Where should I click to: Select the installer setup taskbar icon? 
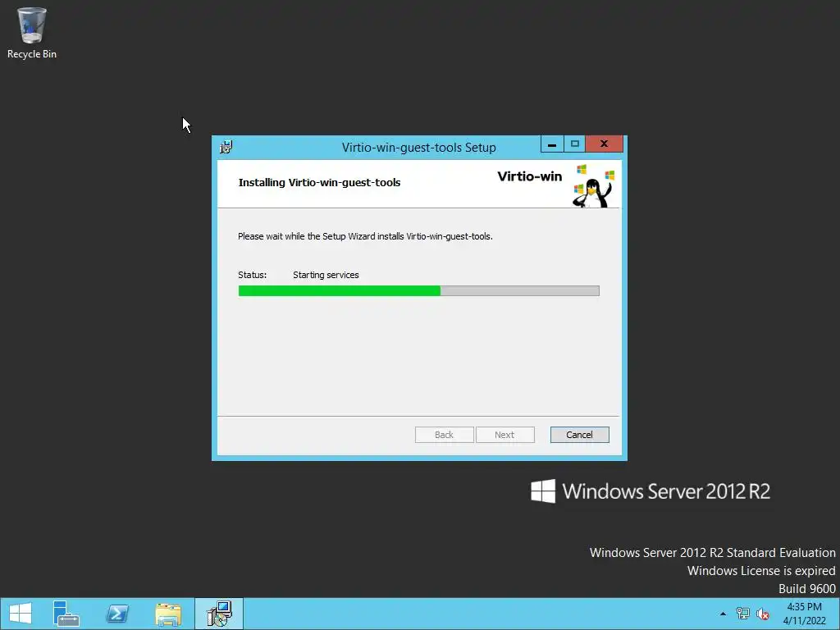[218, 614]
